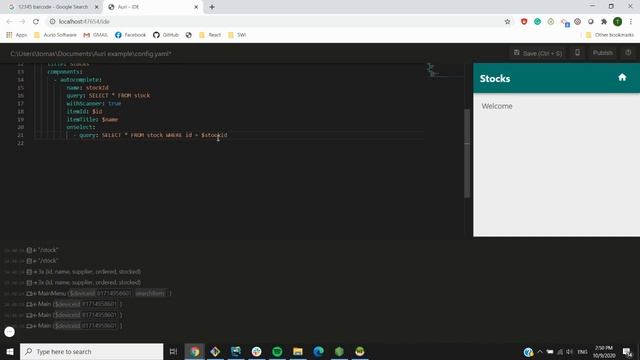The image size is (640, 360).
Task: Open a new browser tab
Action: coord(212,7)
